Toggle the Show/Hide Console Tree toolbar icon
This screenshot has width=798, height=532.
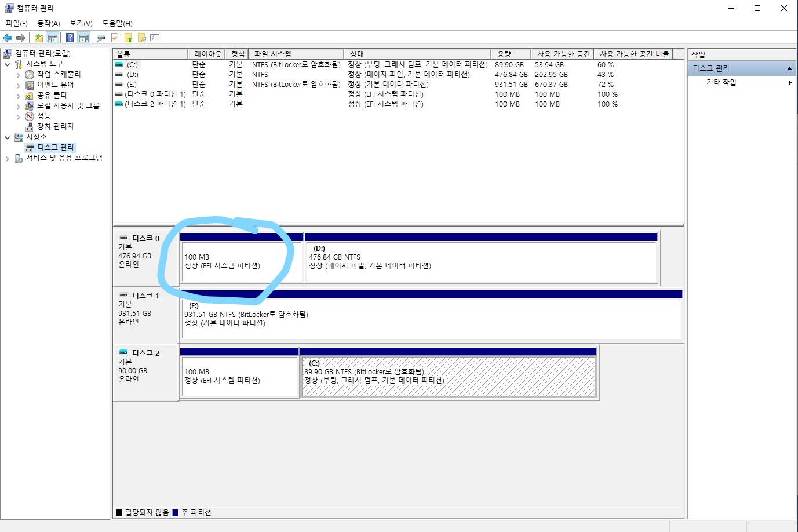tap(53, 38)
